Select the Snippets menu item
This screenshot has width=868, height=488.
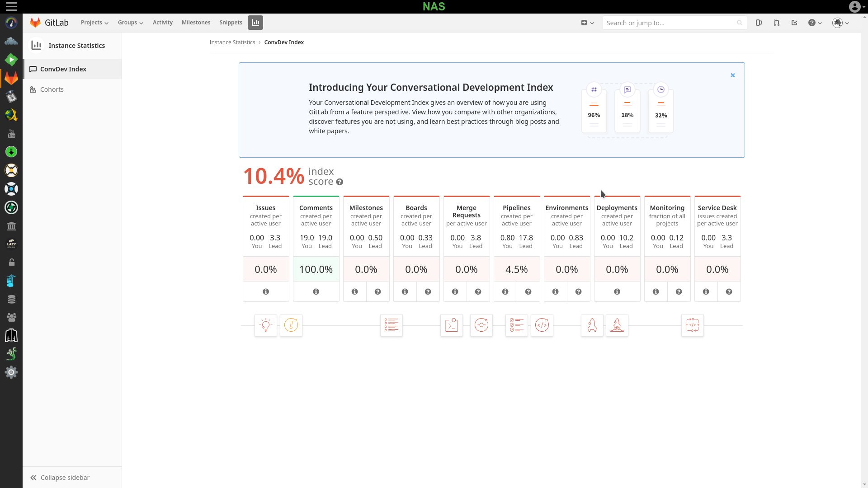231,22
